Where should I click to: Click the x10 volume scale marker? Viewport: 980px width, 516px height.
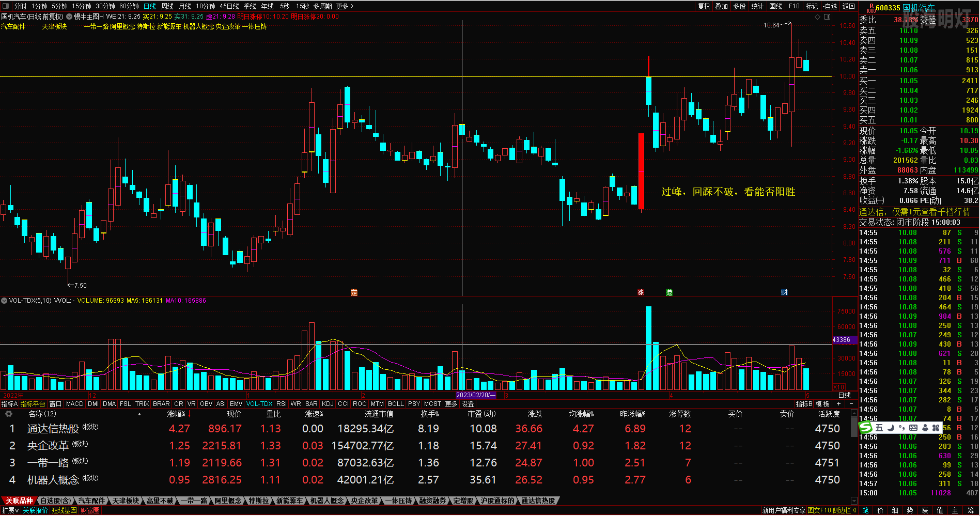[839, 387]
